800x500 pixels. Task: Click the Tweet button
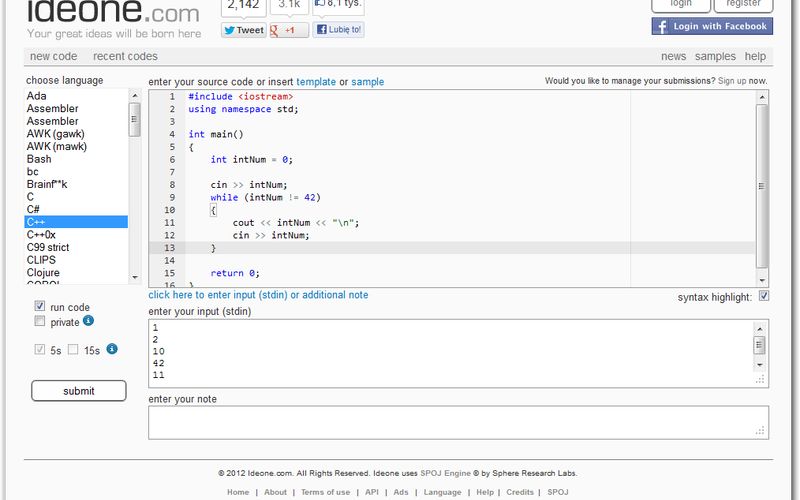pyautogui.click(x=243, y=30)
